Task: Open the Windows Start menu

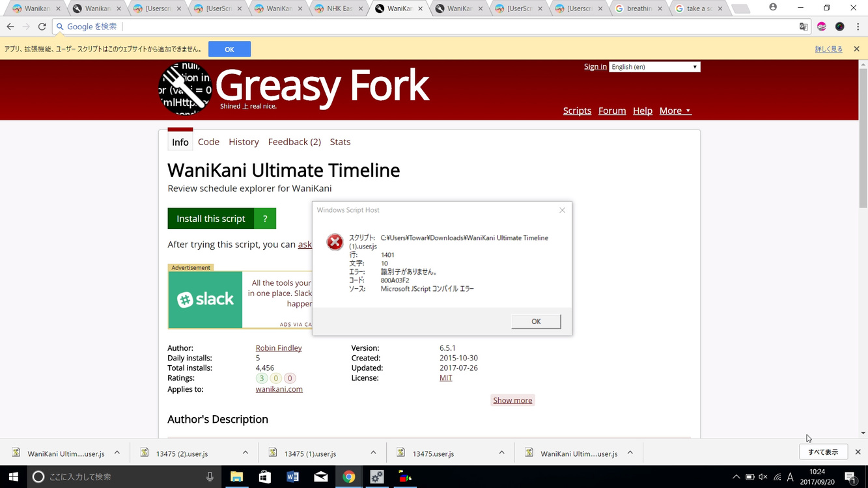Action: coord(13,477)
